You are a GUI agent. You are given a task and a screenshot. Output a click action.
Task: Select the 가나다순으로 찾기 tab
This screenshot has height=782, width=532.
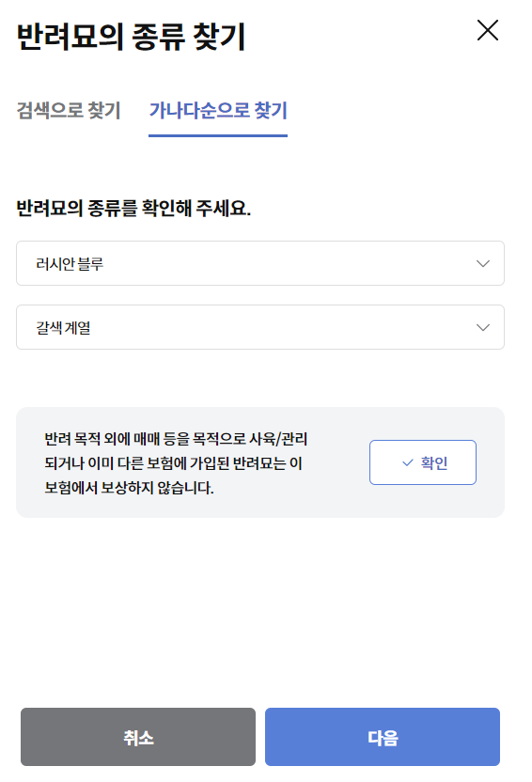tap(218, 110)
